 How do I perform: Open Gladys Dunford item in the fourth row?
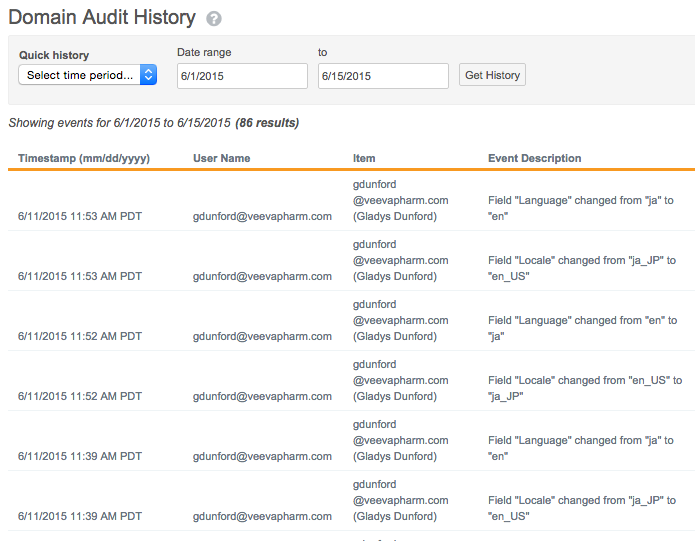(400, 380)
